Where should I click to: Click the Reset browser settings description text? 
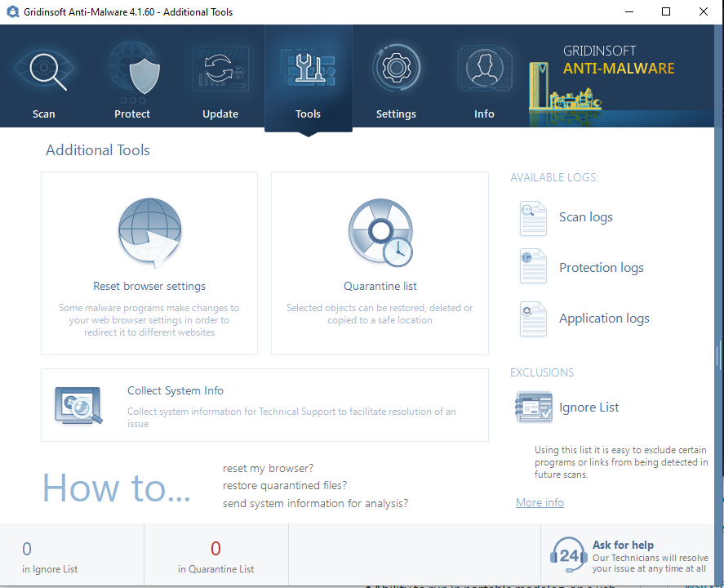tap(149, 319)
